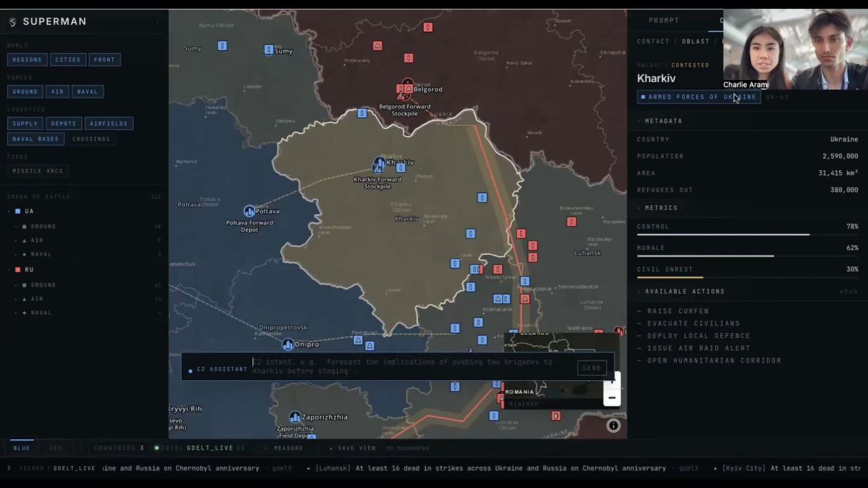Click the Superman shield logo icon
Viewport: 868px width, 488px height.
(x=12, y=22)
